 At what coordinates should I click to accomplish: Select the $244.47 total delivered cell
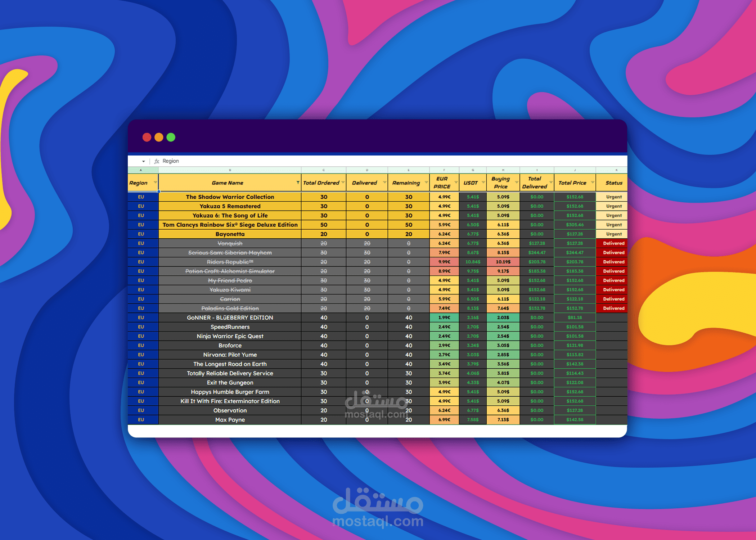tap(537, 253)
